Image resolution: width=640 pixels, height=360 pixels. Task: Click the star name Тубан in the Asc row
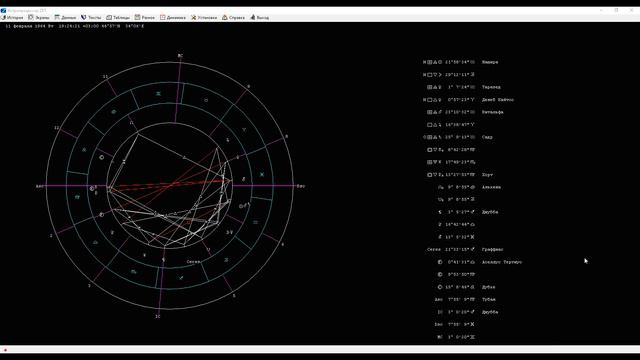(x=489, y=299)
